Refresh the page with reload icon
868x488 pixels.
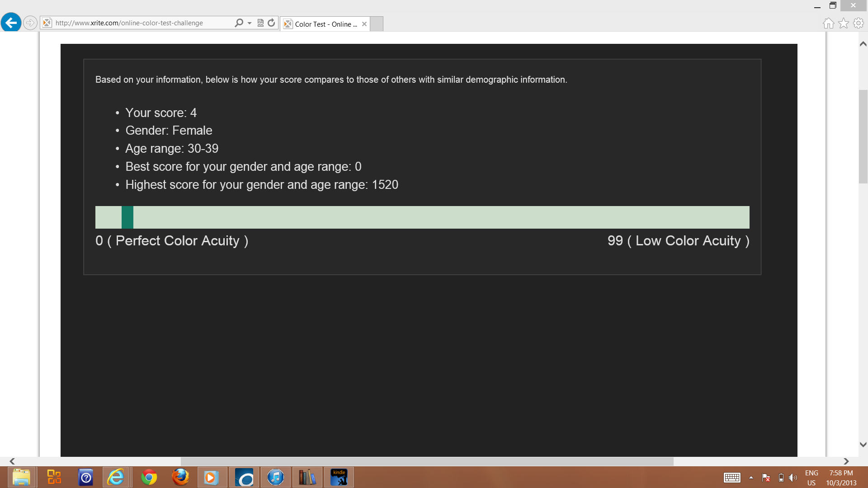click(271, 23)
